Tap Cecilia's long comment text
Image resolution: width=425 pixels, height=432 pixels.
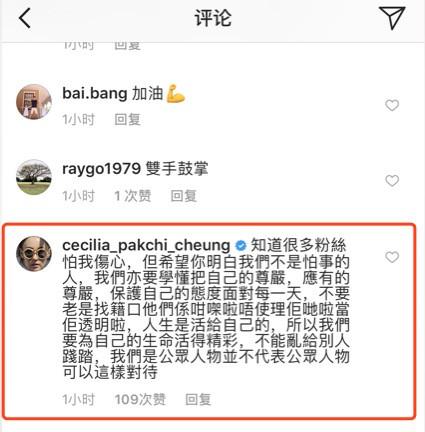[206, 309]
